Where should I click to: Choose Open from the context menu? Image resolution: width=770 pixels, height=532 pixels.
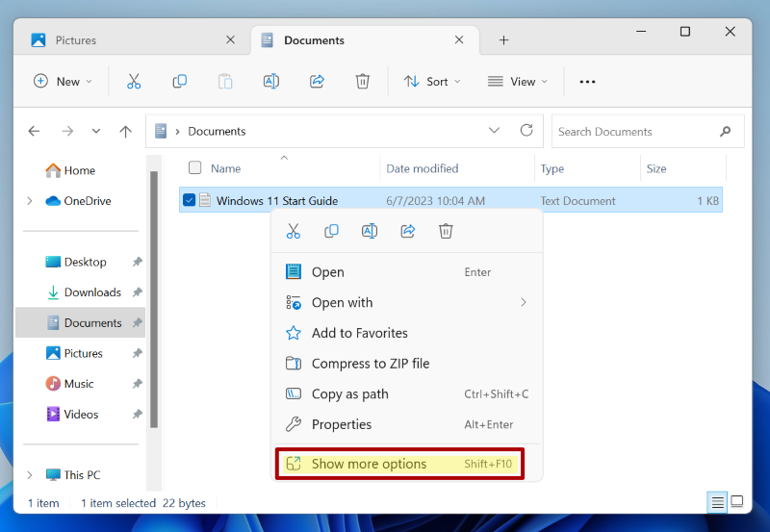pos(406,272)
